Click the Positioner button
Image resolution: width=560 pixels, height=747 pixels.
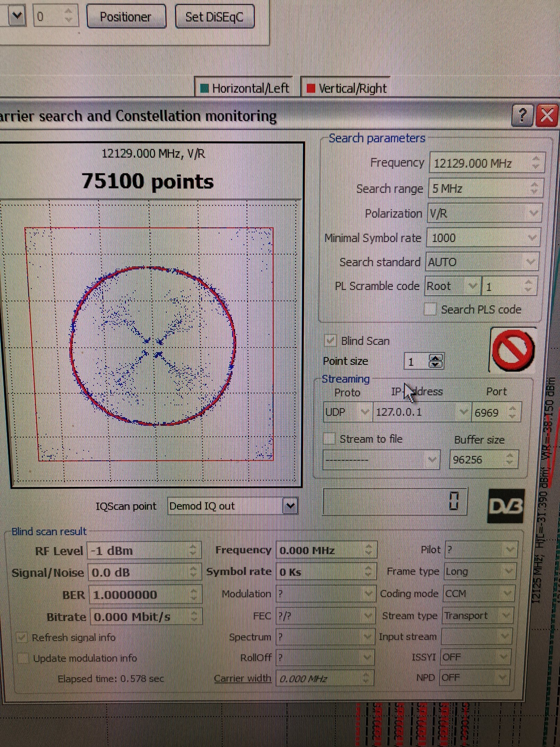point(126,17)
